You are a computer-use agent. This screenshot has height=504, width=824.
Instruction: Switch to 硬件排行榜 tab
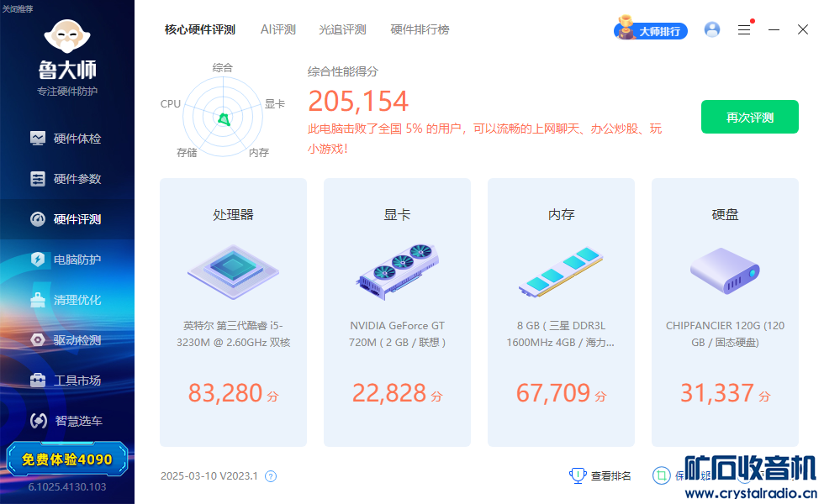pyautogui.click(x=420, y=29)
